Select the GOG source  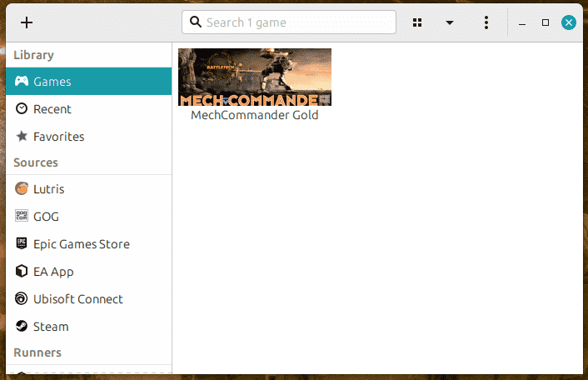click(89, 217)
